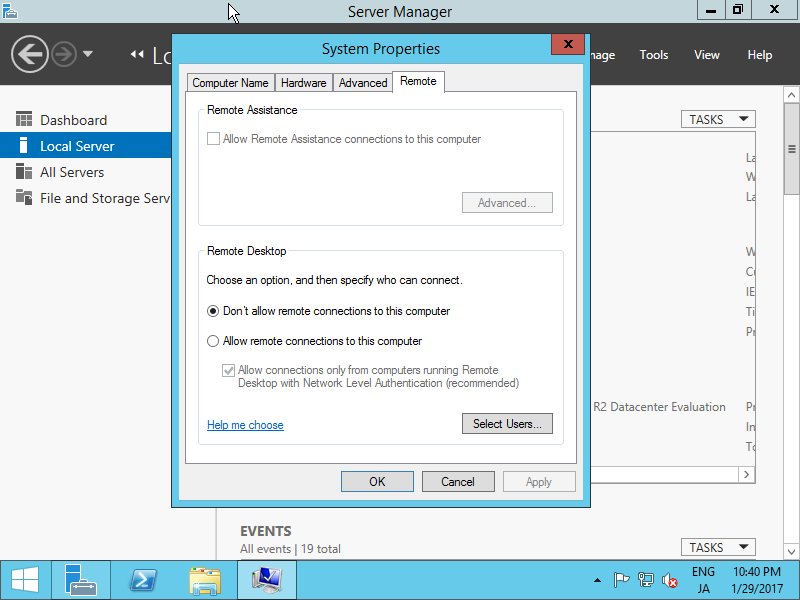Image resolution: width=800 pixels, height=600 pixels.
Task: Select Don't allow remote connections option
Action: click(212, 310)
